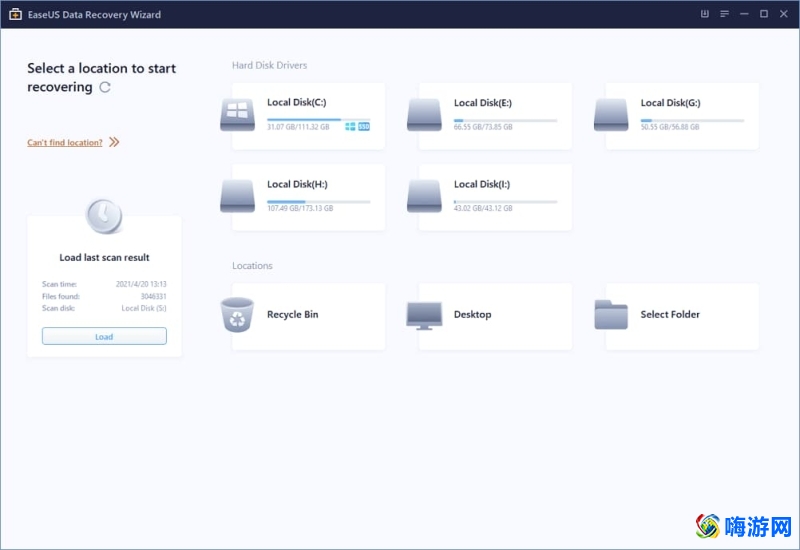Select the Local Disk(I:) drive icon

(x=424, y=196)
